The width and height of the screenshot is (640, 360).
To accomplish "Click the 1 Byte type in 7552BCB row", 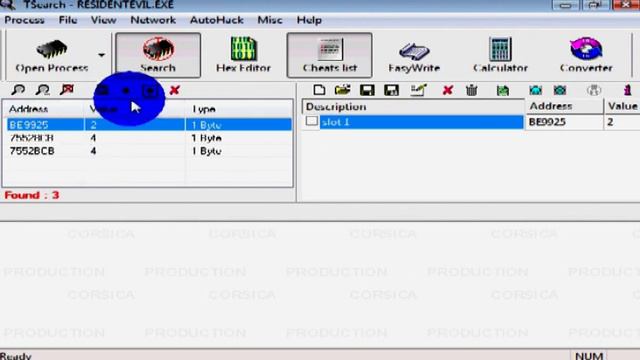I will [x=207, y=151].
